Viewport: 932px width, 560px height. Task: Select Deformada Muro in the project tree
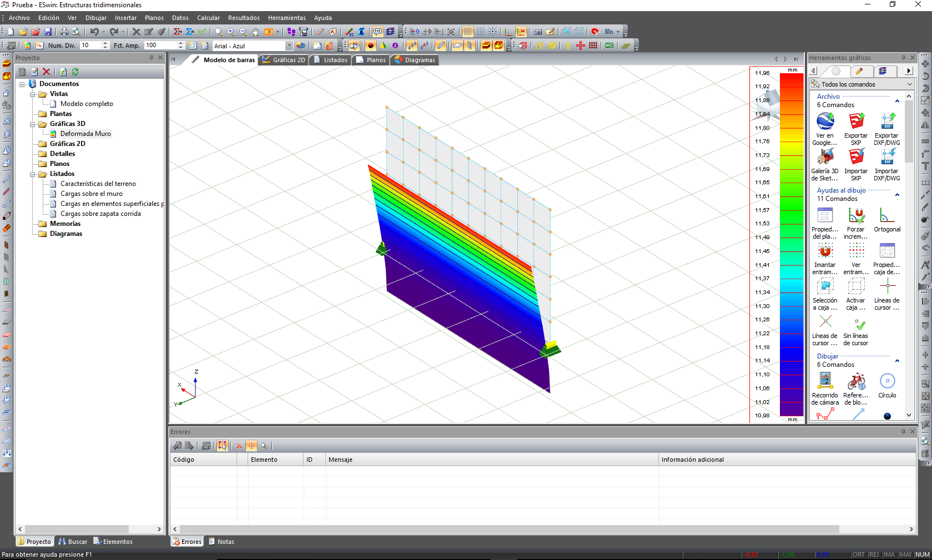[x=85, y=134]
